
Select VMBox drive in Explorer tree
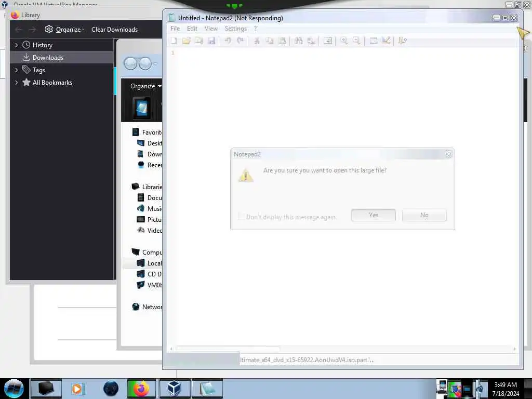pos(149,285)
